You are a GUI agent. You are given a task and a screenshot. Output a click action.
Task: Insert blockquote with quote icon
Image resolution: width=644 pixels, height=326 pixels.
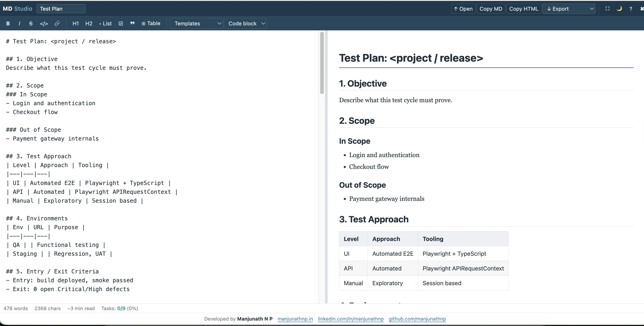click(x=132, y=24)
